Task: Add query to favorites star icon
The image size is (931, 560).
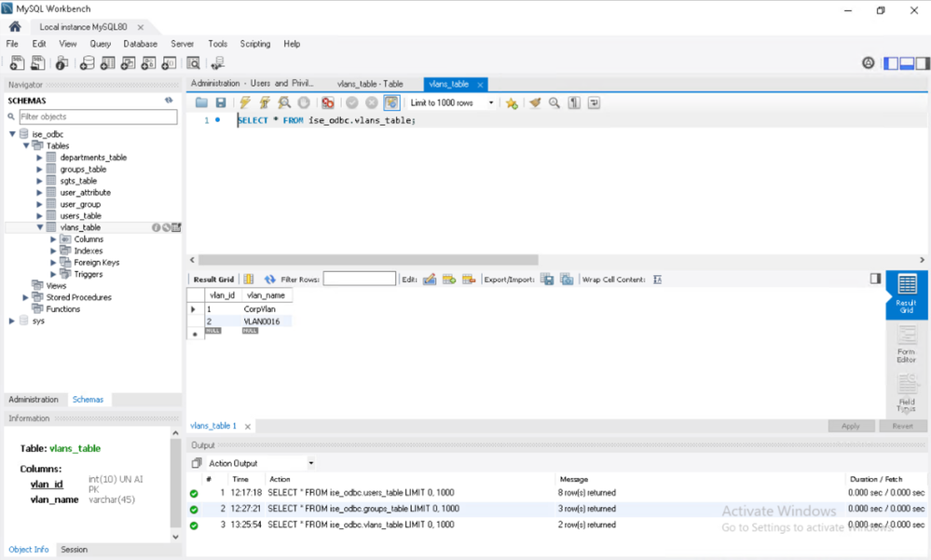Action: (512, 102)
